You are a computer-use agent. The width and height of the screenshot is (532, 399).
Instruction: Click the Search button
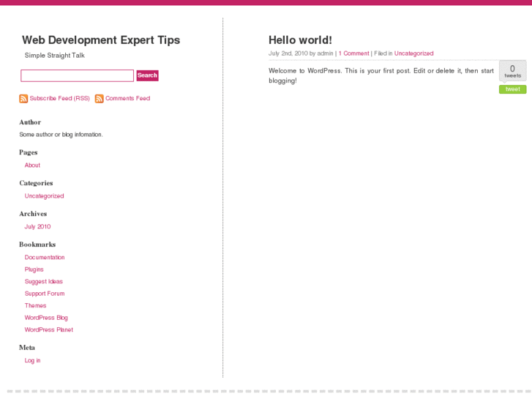(147, 75)
